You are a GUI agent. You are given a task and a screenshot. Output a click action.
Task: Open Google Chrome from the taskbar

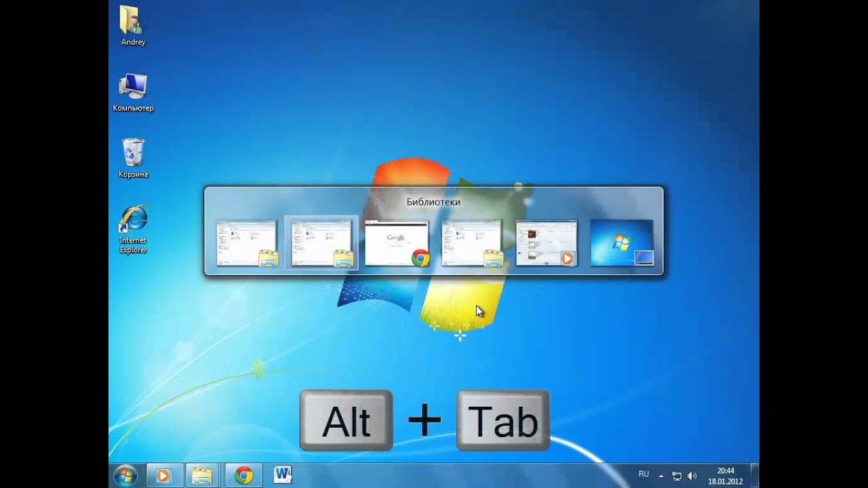(243, 476)
